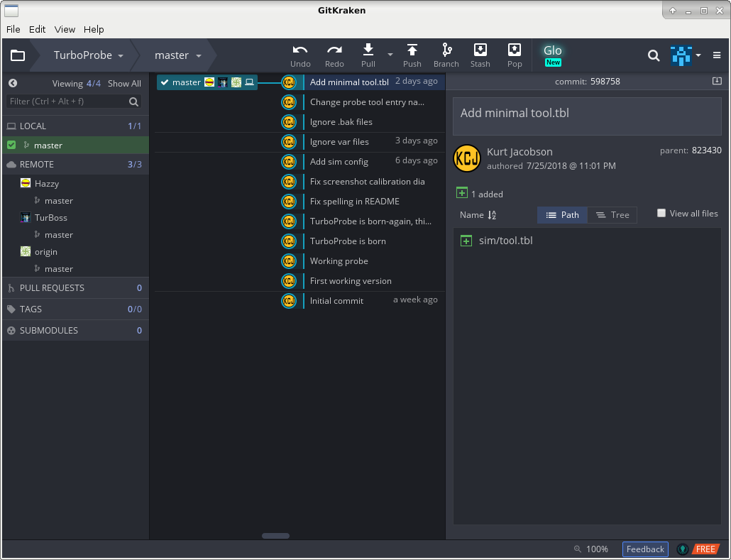Create a branch with the Branch icon
The image size is (731, 560).
pyautogui.click(x=446, y=50)
